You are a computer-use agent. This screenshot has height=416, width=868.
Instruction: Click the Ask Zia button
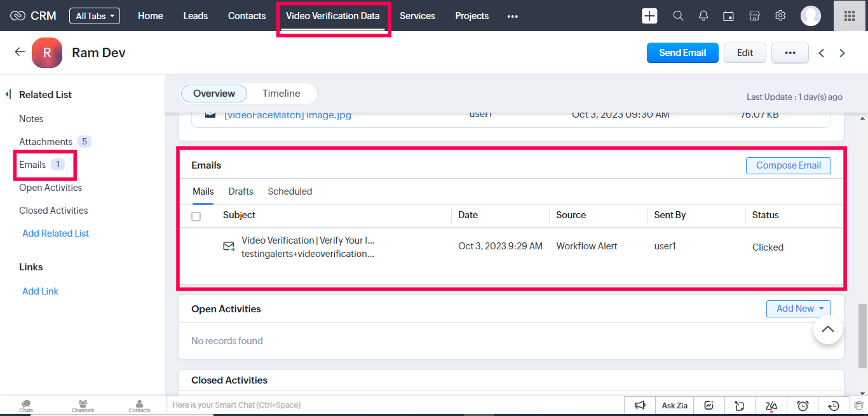coord(675,405)
